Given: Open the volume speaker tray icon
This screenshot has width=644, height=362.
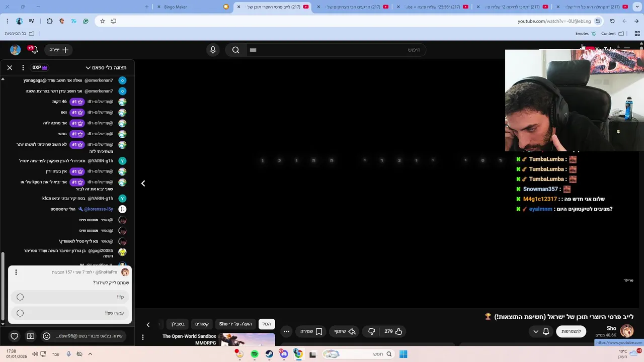Looking at the screenshot, I should click(35, 354).
